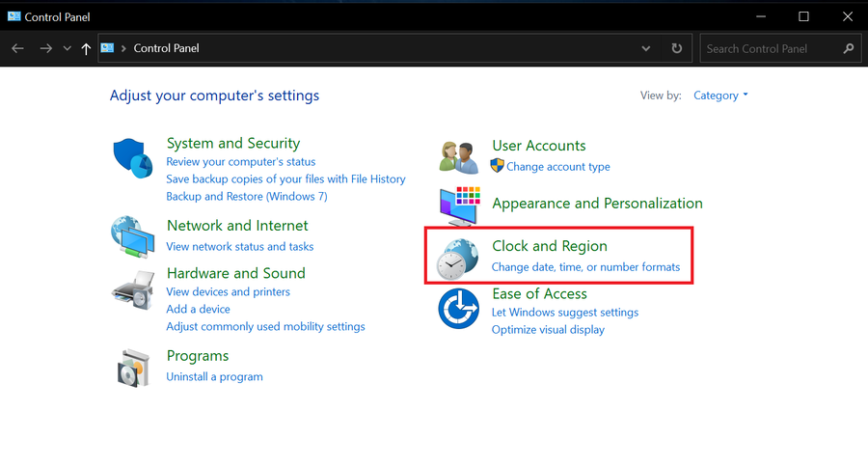Open the Network and Internet heading
The image size is (868, 466).
[237, 226]
